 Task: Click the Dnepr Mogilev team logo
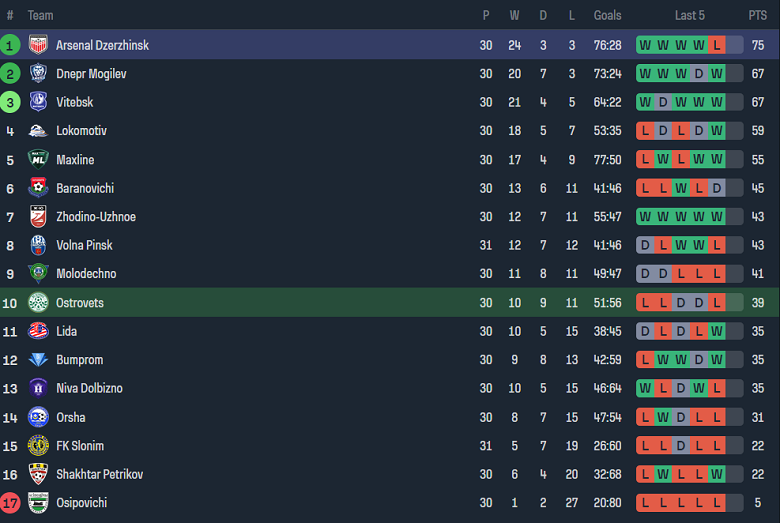click(38, 74)
